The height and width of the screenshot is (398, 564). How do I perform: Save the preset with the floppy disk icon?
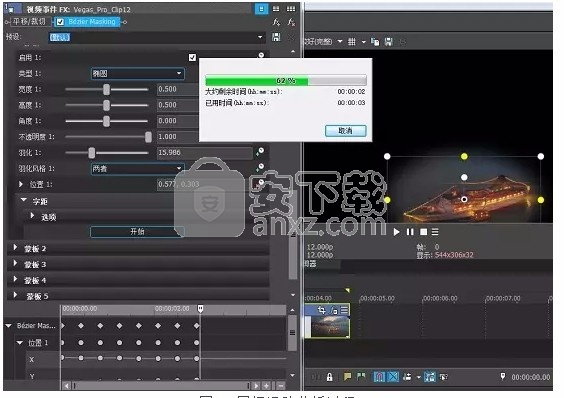tap(276, 37)
